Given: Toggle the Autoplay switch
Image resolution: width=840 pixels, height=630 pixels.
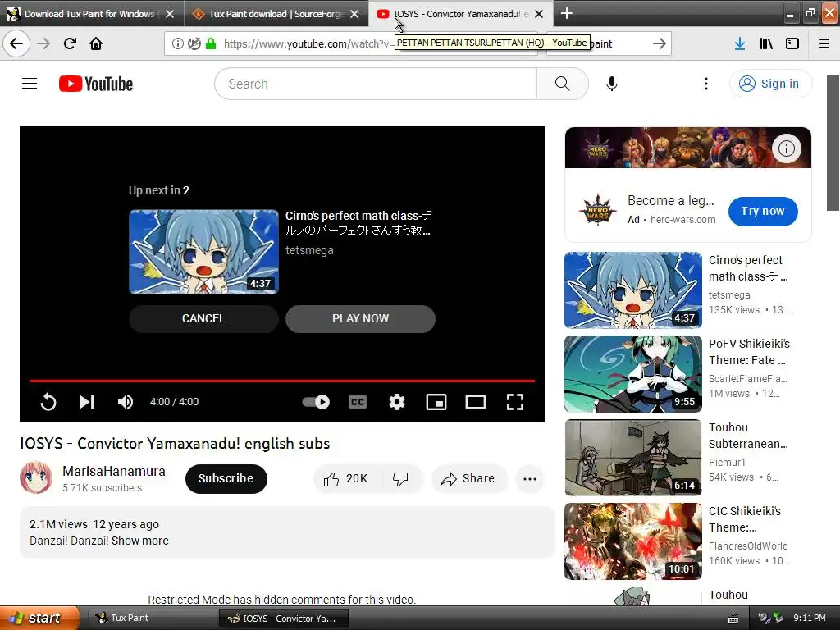Looking at the screenshot, I should pyautogui.click(x=316, y=402).
